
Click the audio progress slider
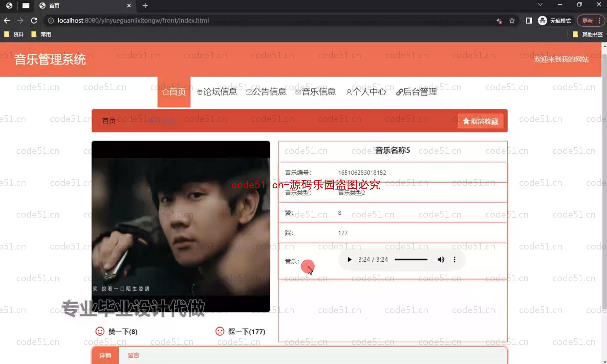click(411, 259)
